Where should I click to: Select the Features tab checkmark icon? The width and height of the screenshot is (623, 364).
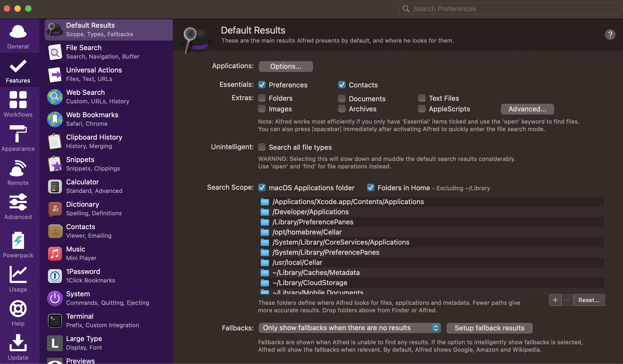coord(18,66)
